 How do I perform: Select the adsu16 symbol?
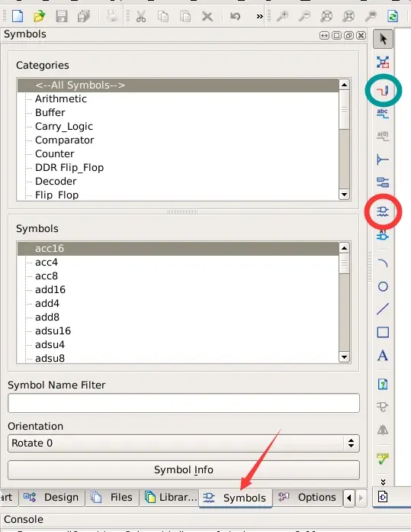(53, 330)
